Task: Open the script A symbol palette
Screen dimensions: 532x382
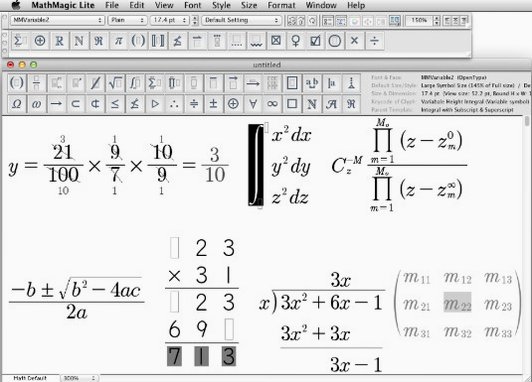Action: (x=331, y=103)
